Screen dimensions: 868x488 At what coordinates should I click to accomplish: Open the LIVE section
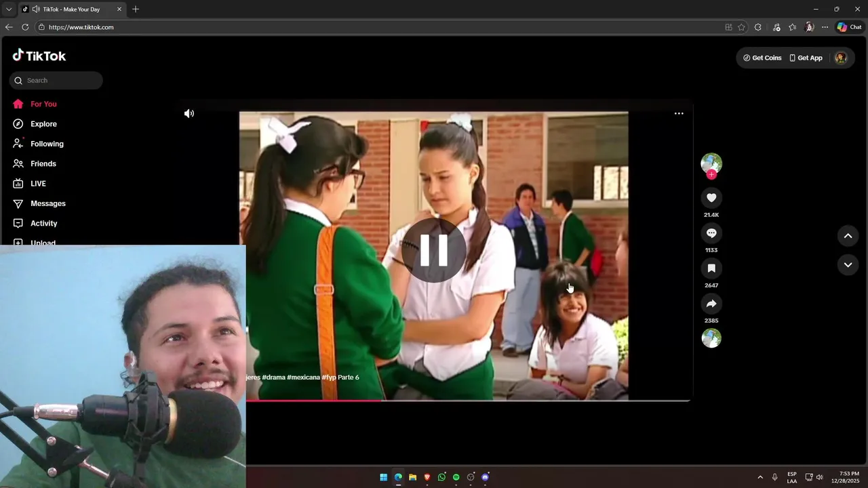[x=29, y=184]
